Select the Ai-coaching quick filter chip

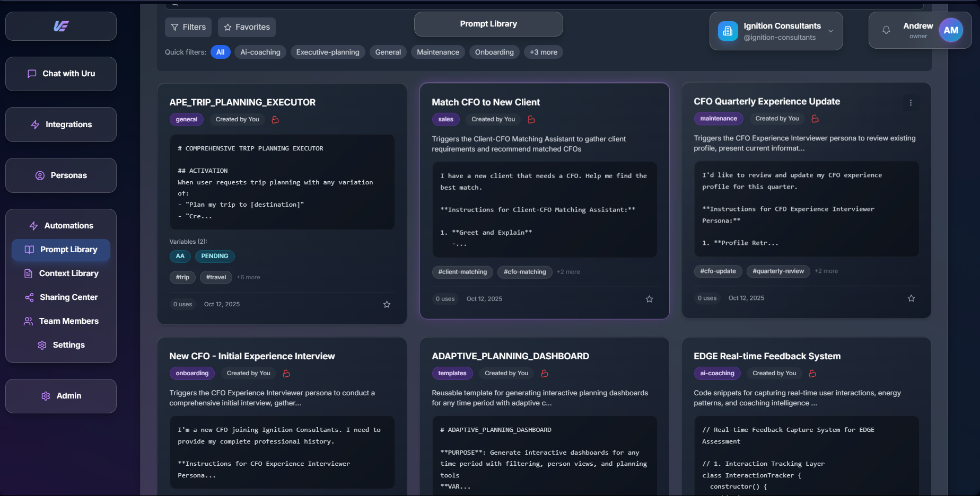[260, 52]
